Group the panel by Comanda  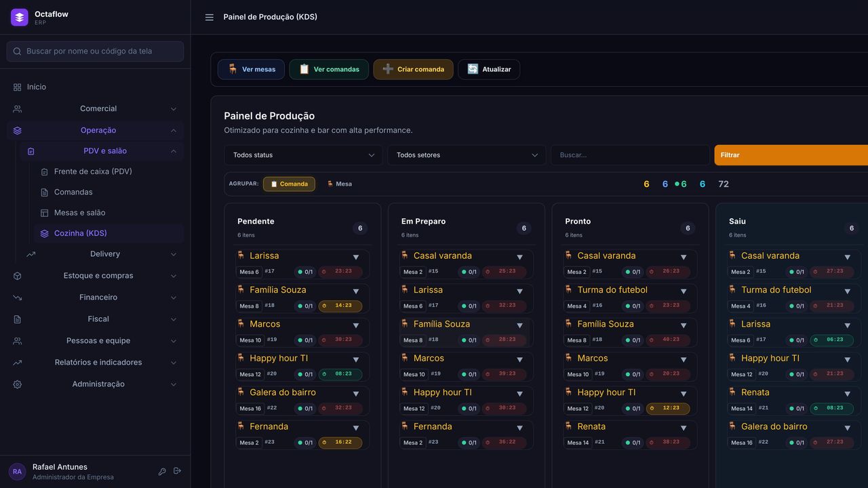pos(289,184)
